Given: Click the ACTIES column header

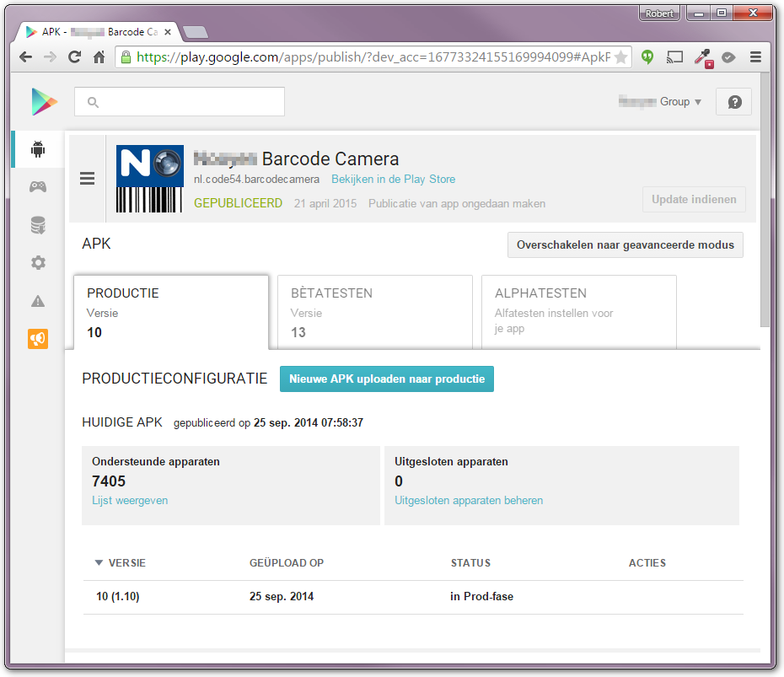Looking at the screenshot, I should [x=647, y=563].
